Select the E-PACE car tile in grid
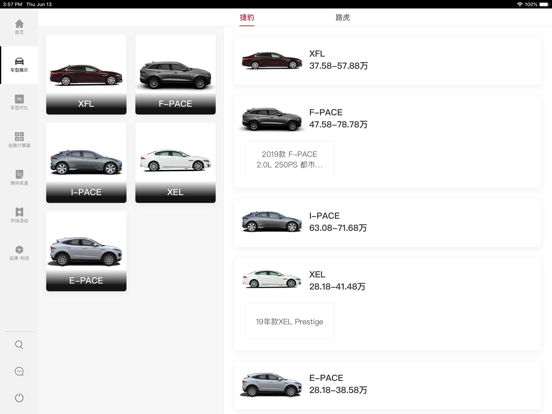 [x=86, y=251]
